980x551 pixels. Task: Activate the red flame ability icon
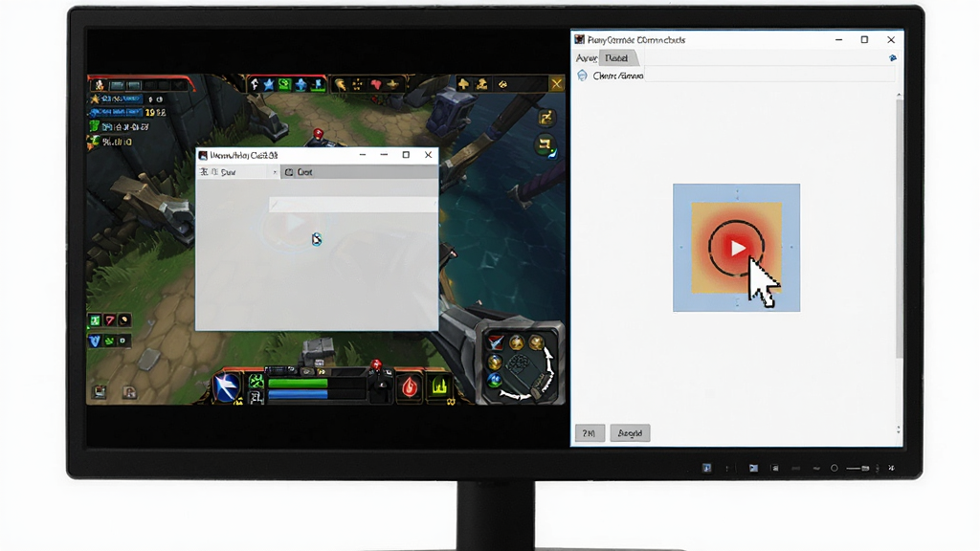coord(410,387)
